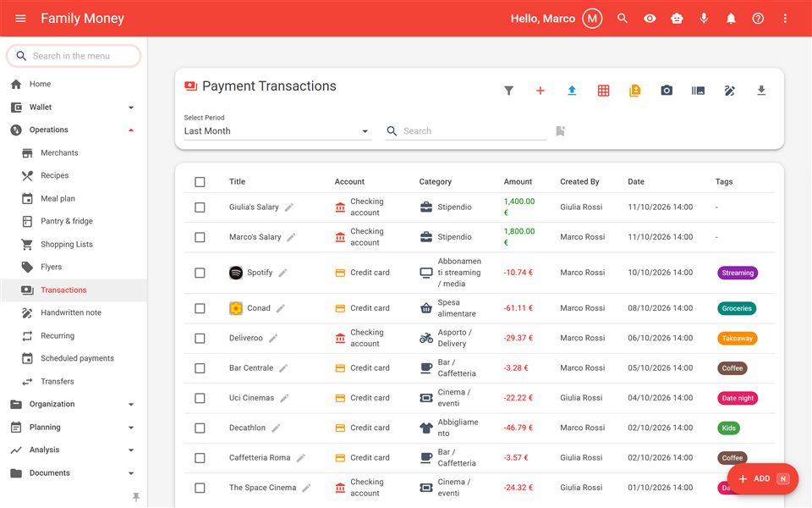Open the Select Period dropdown
The image size is (812, 508).
click(277, 131)
